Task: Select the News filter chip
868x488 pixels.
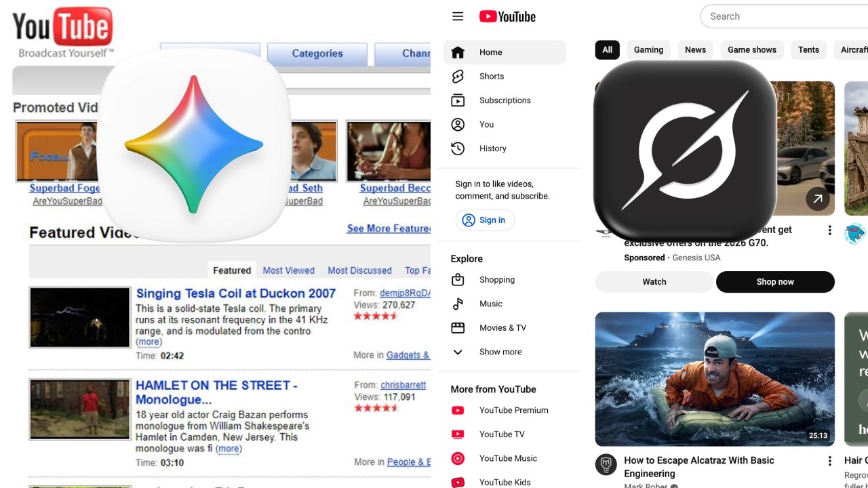Action: (695, 49)
